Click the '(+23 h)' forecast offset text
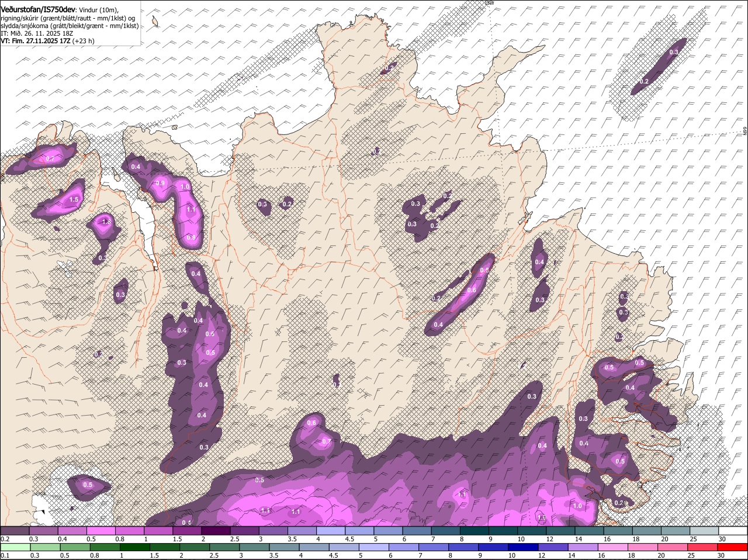The width and height of the screenshot is (748, 560). coord(84,41)
